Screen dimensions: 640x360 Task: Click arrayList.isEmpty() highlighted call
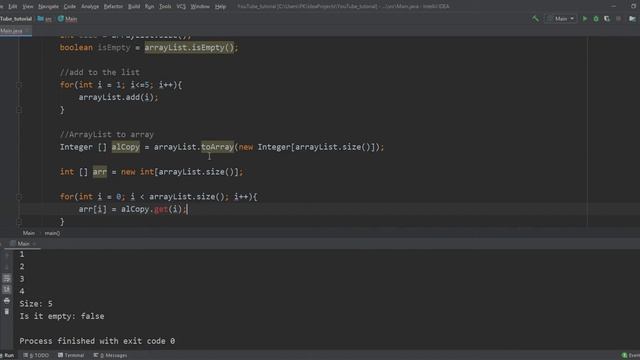click(x=190, y=48)
